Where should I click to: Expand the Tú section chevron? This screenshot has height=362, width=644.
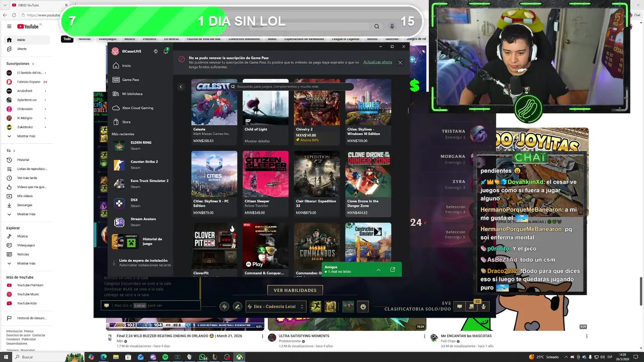(14, 151)
